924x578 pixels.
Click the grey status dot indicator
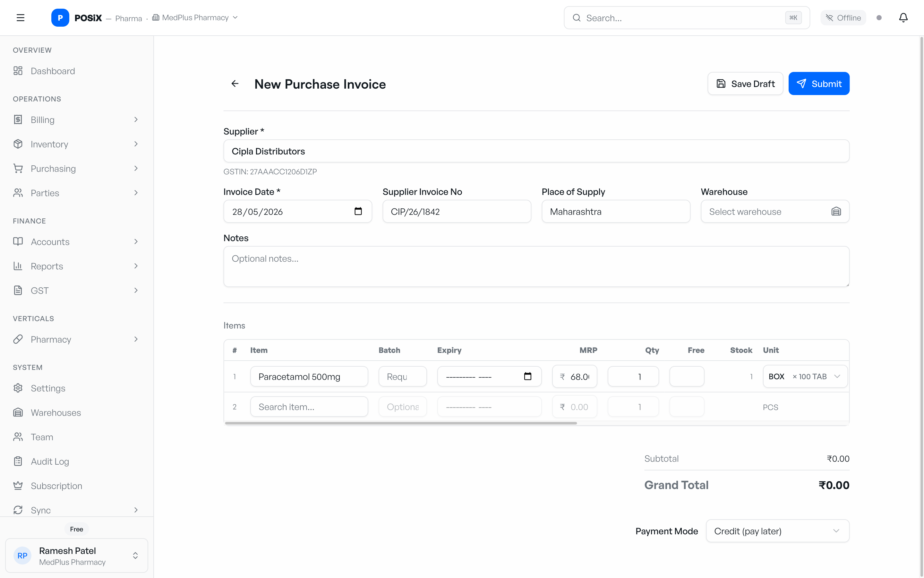pos(879,18)
